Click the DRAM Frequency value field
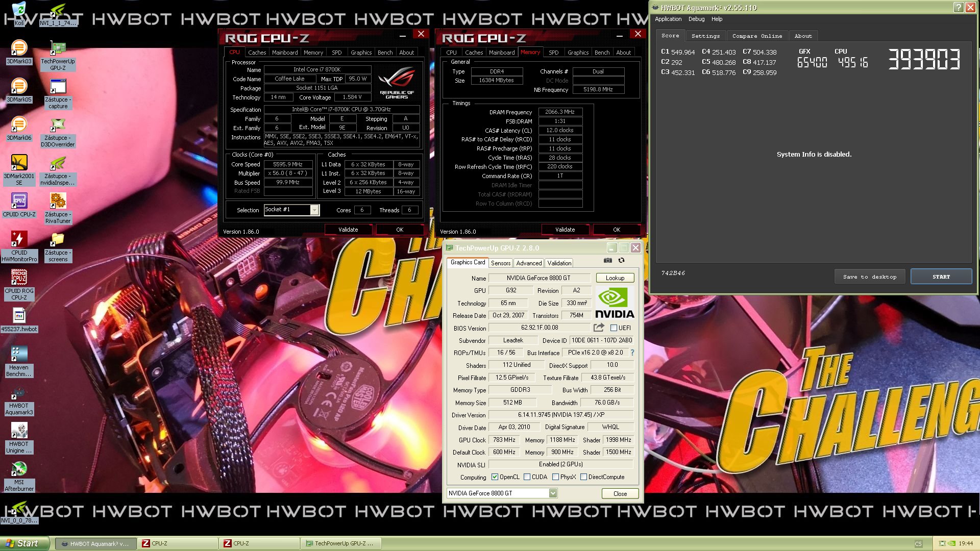Screen dimensions: 980x551 point(560,112)
